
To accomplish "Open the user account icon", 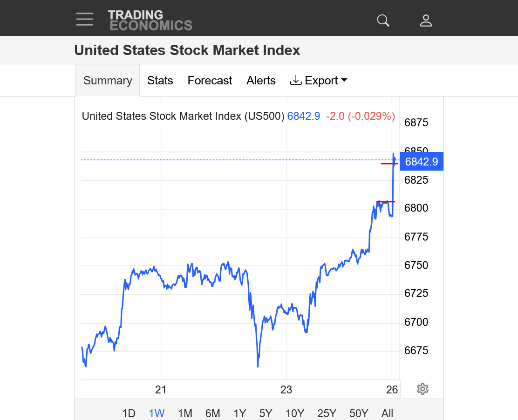I will click(426, 20).
